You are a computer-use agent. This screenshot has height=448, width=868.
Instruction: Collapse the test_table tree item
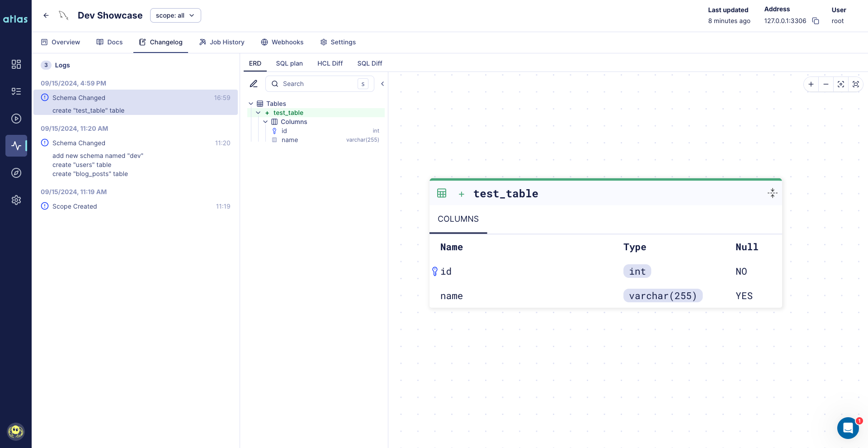[258, 113]
